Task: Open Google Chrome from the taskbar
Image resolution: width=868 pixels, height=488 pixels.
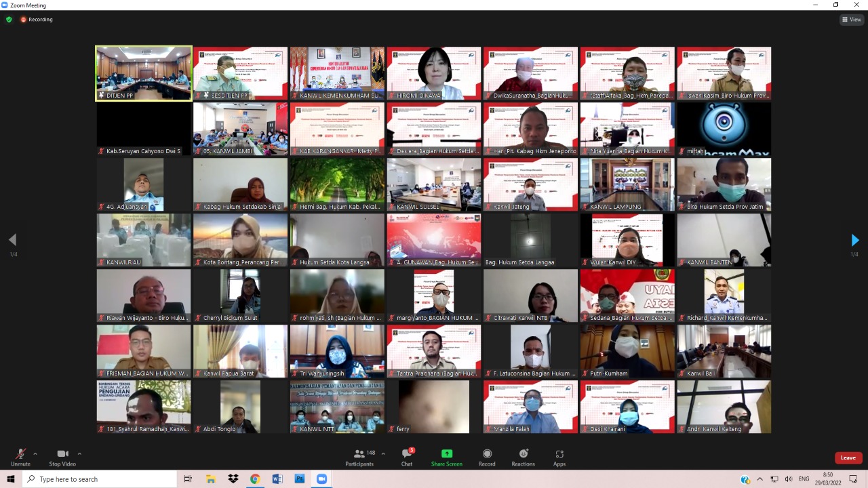Action: [255, 479]
